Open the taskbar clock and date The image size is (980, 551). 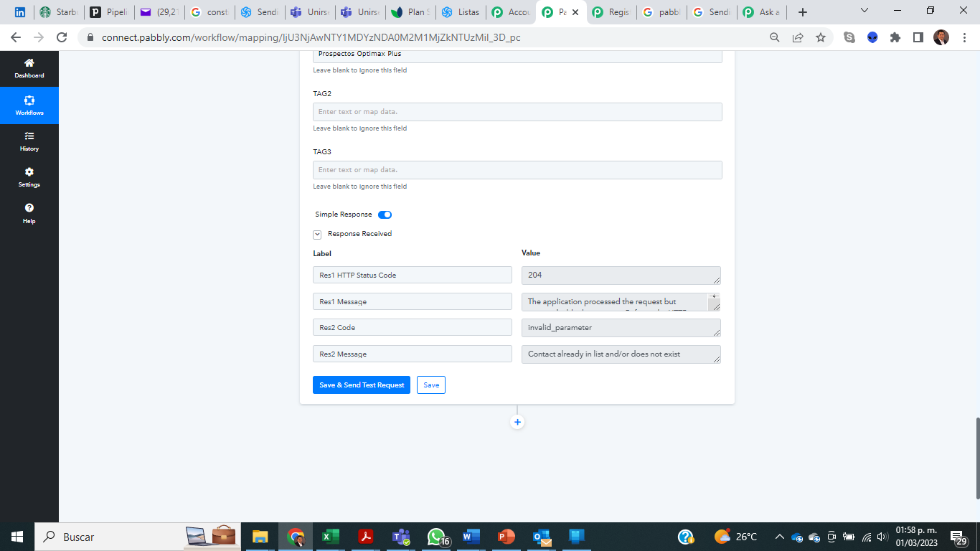pyautogui.click(x=917, y=537)
